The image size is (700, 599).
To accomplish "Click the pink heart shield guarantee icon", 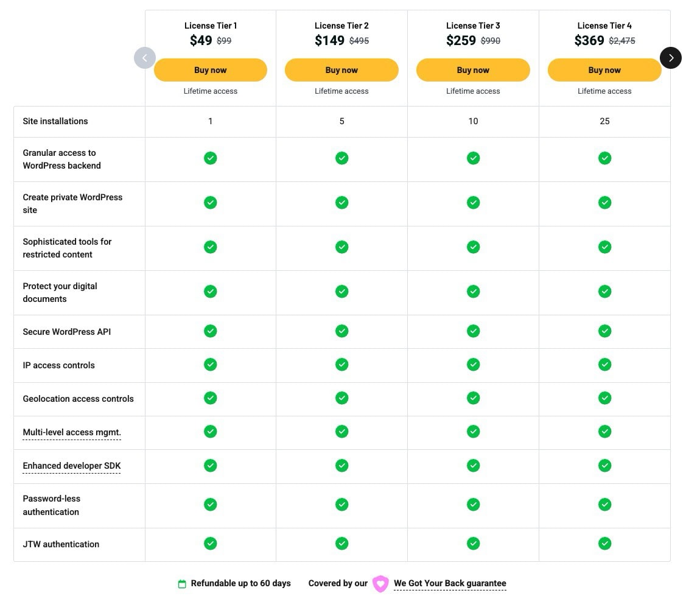I will (380, 584).
